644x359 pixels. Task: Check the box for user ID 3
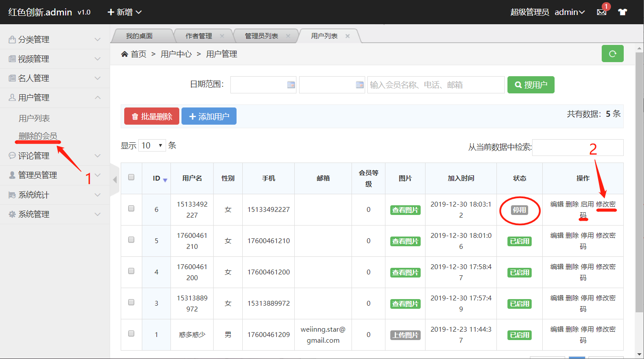pos(131,302)
